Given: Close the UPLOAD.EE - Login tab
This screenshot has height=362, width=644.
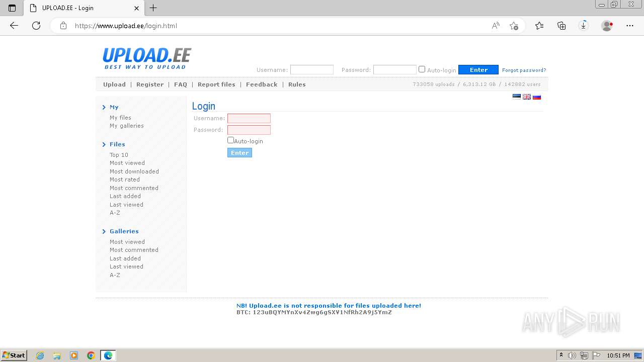Looking at the screenshot, I should point(137,8).
